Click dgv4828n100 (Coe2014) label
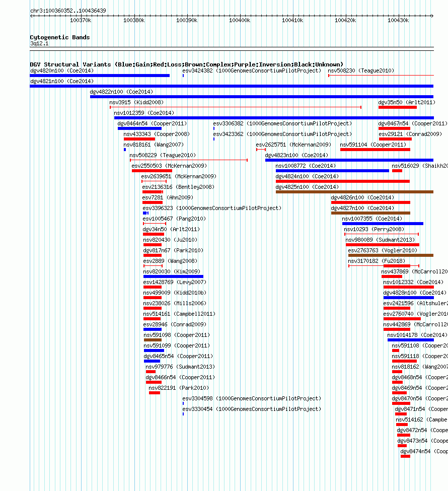Screen dimensions: 448x491 pos(415,293)
